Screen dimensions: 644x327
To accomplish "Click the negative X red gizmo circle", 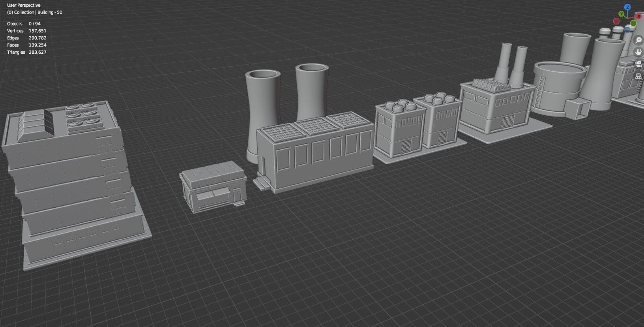I will tap(616, 21).
